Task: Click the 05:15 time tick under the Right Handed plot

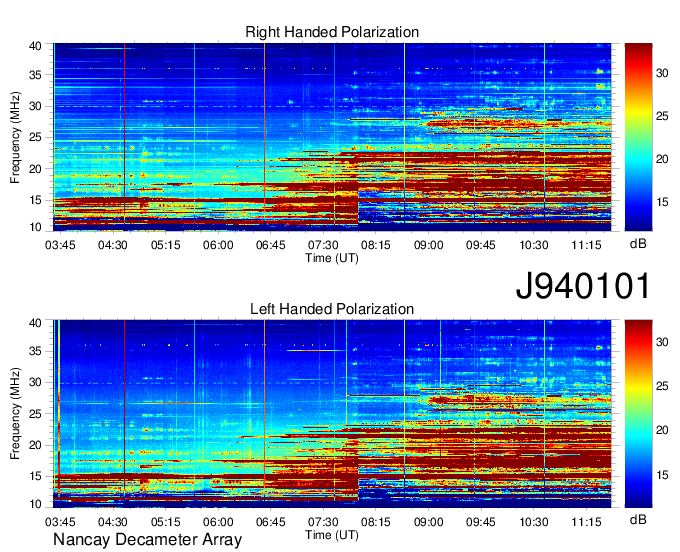Action: 165,245
